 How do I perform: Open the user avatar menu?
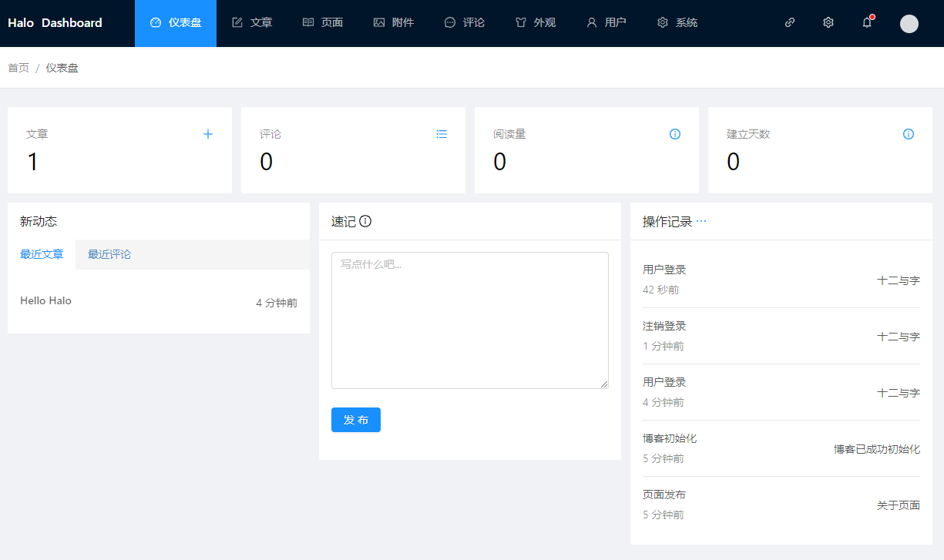[x=909, y=24]
